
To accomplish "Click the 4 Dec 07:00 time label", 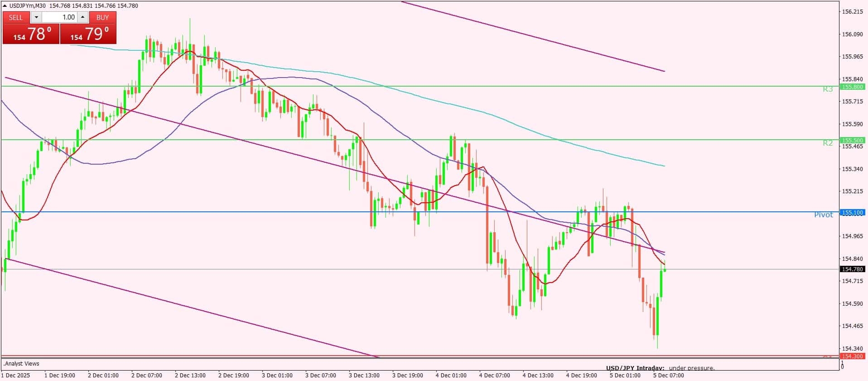I will coord(495,376).
